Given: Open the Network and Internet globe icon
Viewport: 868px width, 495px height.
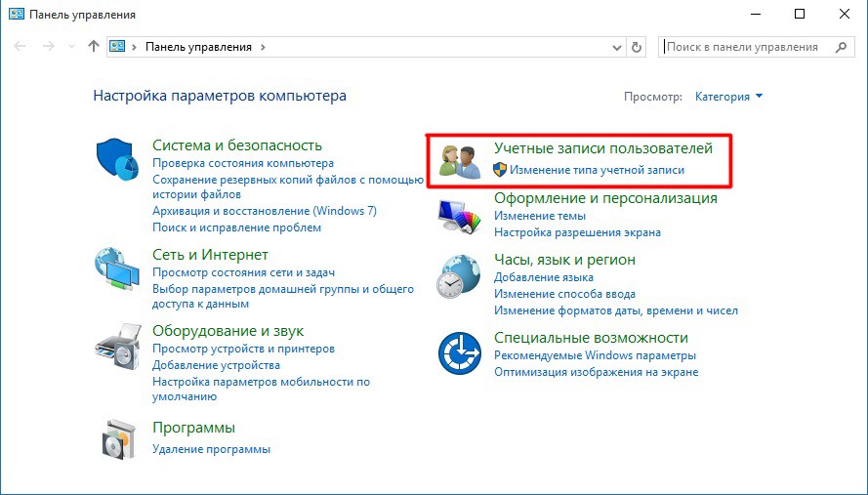Looking at the screenshot, I should pyautogui.click(x=117, y=269).
